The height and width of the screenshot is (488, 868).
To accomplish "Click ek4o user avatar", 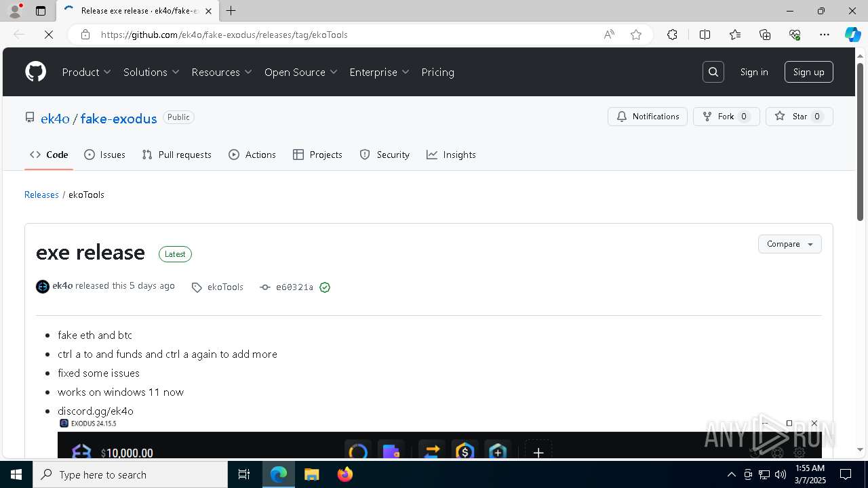I will pyautogui.click(x=43, y=287).
